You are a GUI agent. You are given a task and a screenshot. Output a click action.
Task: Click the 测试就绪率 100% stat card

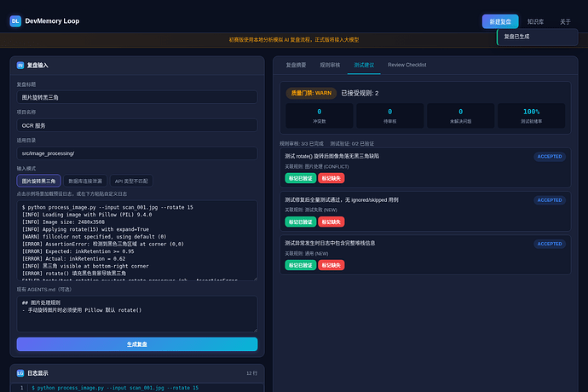[x=532, y=116]
